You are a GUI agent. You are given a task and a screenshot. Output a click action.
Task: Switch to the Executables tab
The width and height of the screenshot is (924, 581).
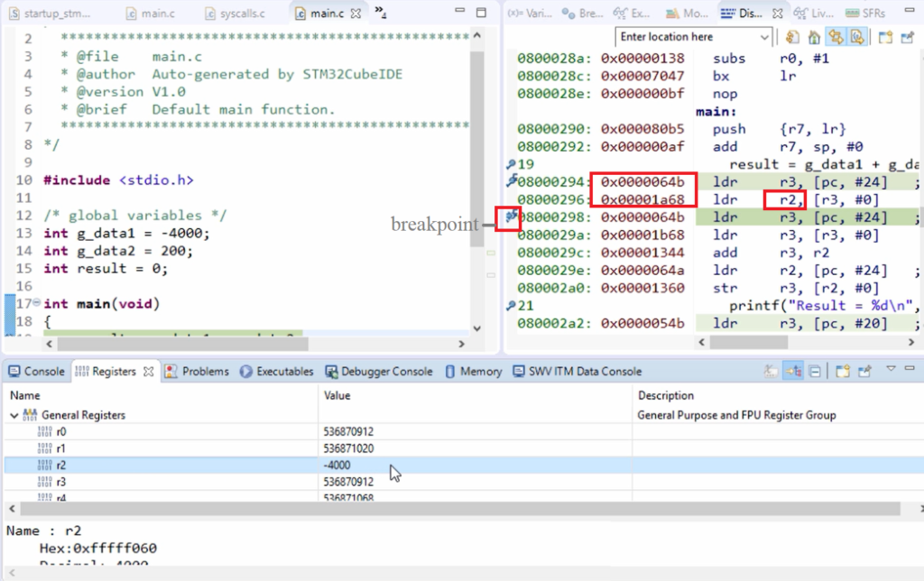tap(276, 371)
